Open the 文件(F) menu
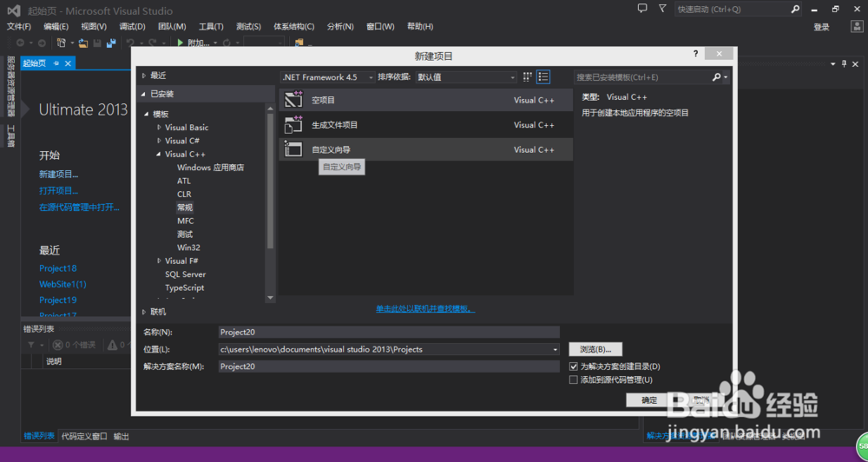 [19, 27]
